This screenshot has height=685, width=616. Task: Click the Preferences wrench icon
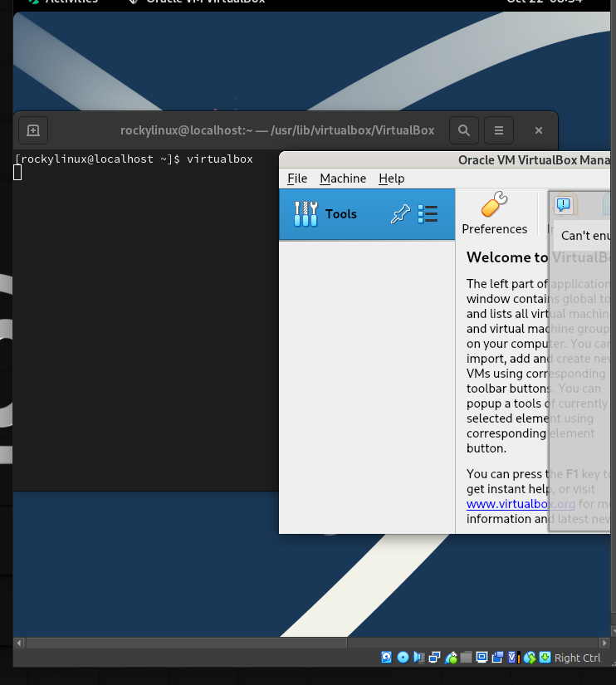pyautogui.click(x=495, y=205)
